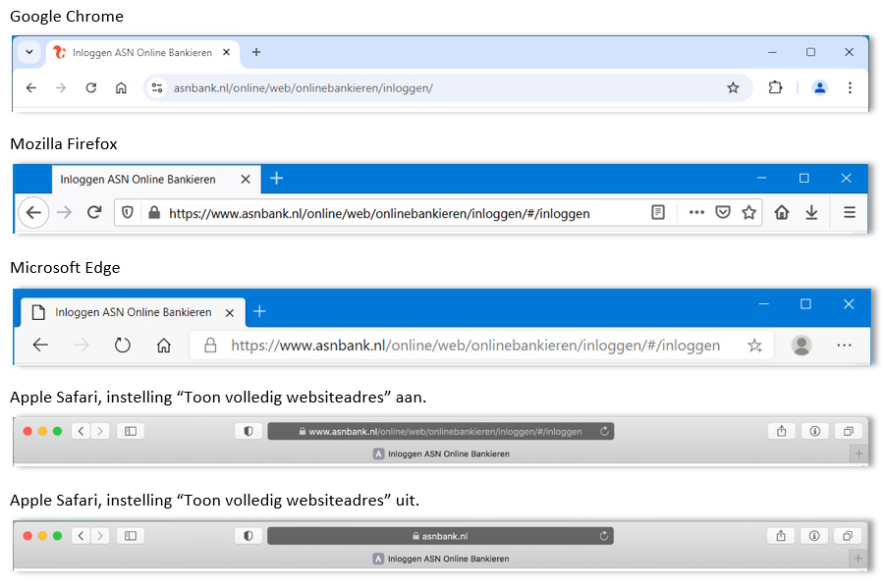Viewport: 885px width, 588px height.
Task: Refresh the page in Edge
Action: pyautogui.click(x=123, y=345)
